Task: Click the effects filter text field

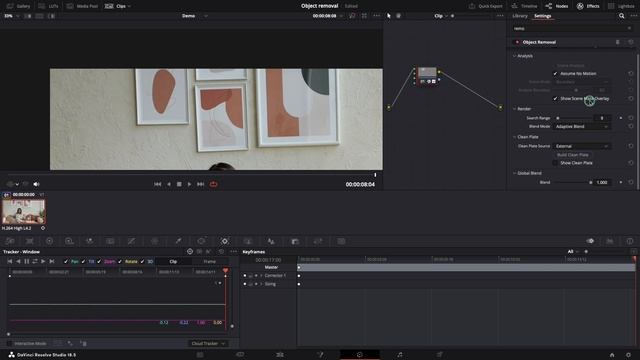Action: coord(571,29)
